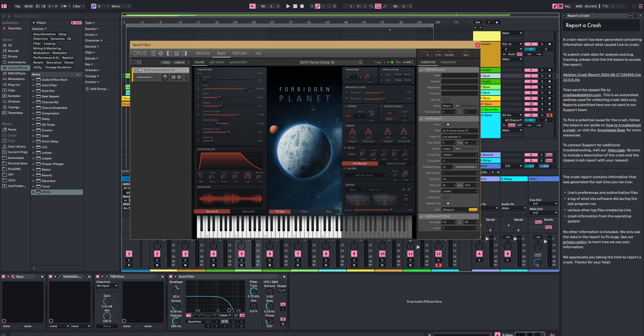Open the Opus hamburger menu
Image resolution: width=644 pixels, height=336 pixels.
coord(153,53)
